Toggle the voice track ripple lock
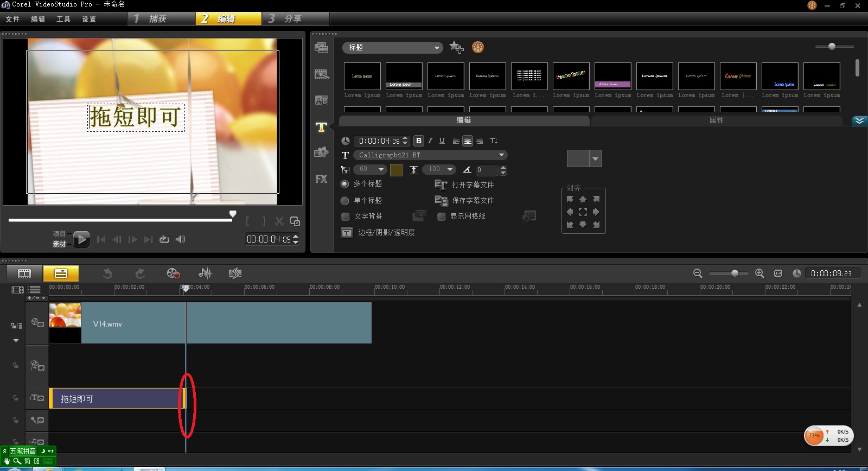868x471 pixels. pos(16,420)
